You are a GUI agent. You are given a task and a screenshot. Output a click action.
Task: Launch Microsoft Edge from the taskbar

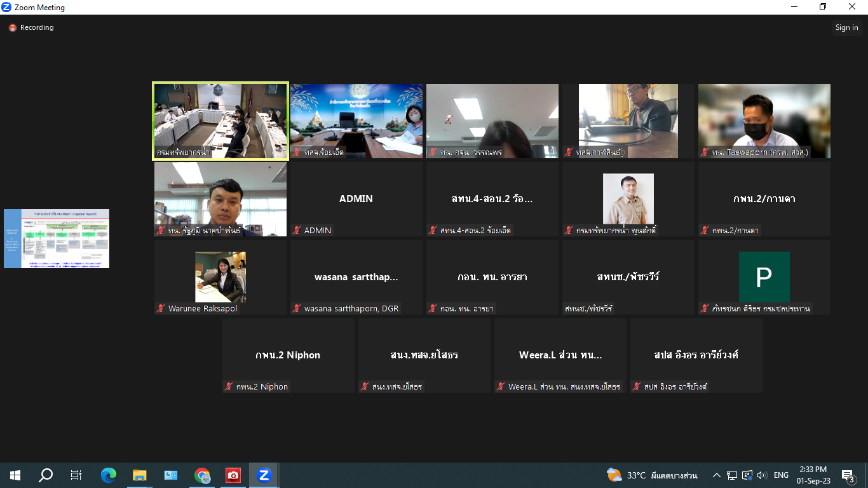pyautogui.click(x=109, y=475)
